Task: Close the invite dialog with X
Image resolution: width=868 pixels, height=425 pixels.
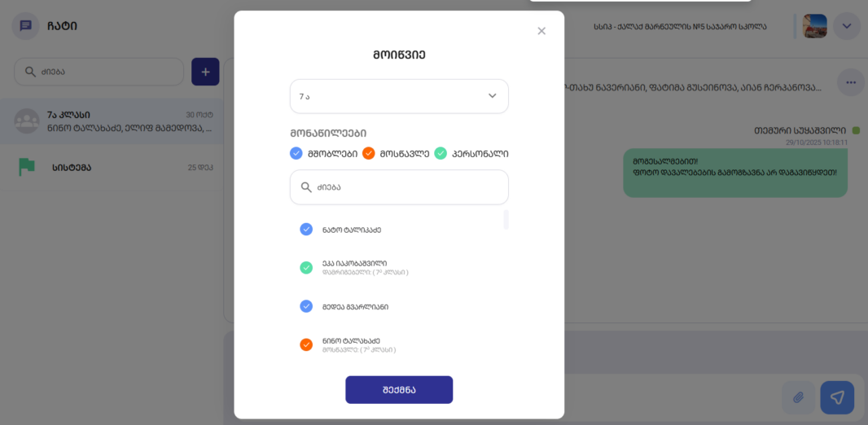Action: 541,31
